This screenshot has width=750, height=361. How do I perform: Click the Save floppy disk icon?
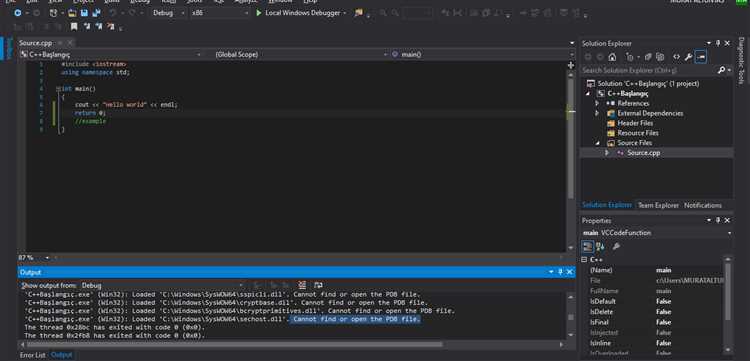[84, 13]
